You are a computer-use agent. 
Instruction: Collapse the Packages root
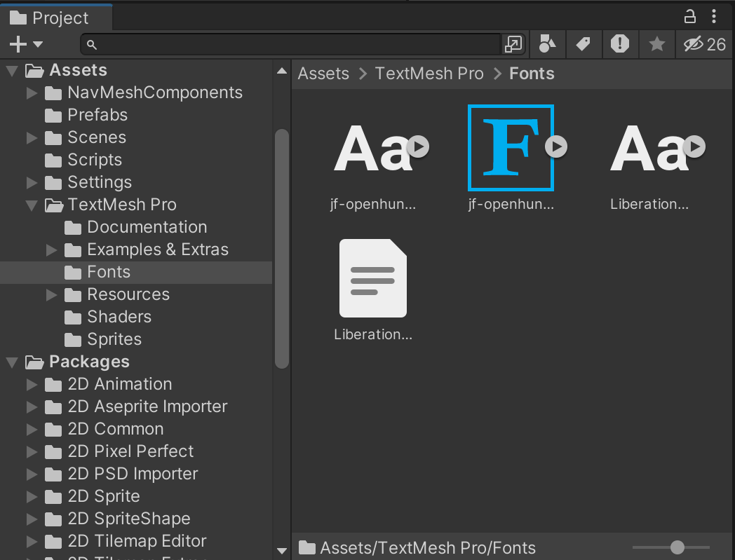click(12, 362)
